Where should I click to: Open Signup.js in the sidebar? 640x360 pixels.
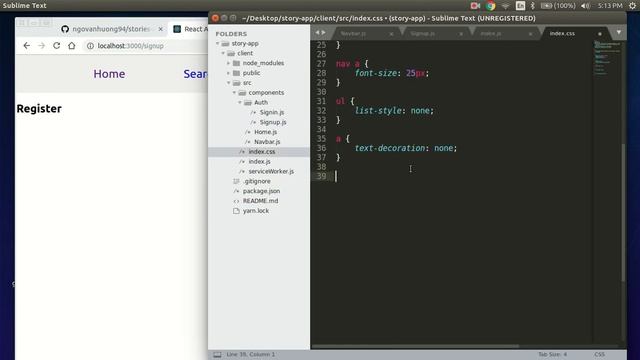click(273, 122)
